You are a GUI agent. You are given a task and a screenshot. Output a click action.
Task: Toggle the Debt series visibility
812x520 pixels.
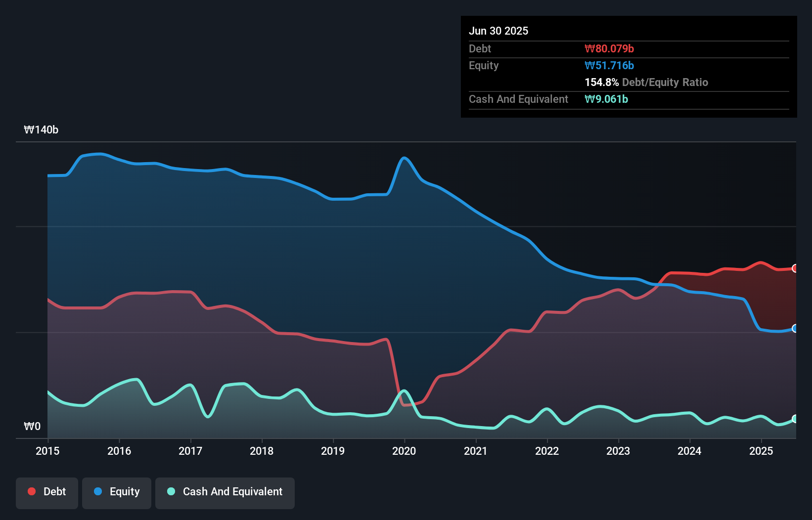(47, 492)
